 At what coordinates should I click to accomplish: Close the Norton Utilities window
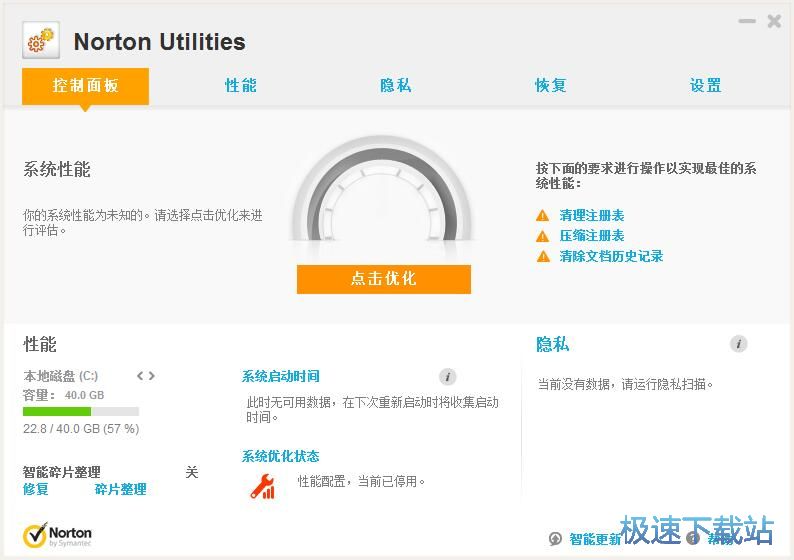point(774,21)
